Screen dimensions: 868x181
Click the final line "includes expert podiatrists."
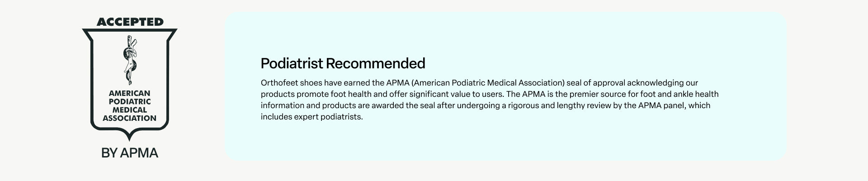click(311, 117)
